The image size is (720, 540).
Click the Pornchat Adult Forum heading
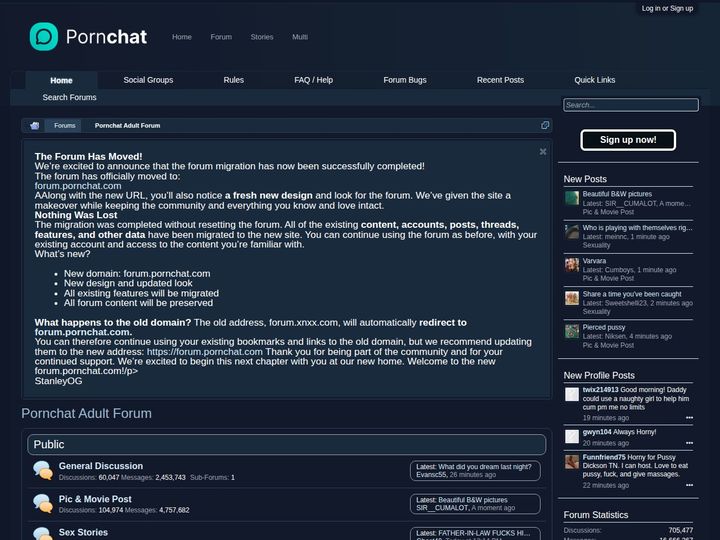(86, 413)
